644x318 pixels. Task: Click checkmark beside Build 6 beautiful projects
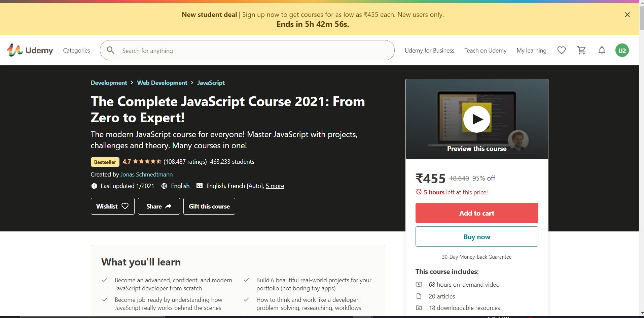(x=247, y=280)
